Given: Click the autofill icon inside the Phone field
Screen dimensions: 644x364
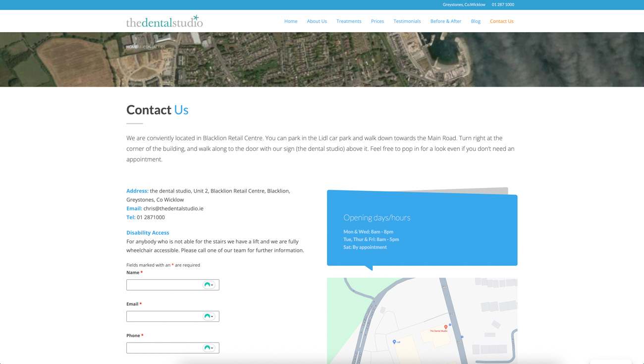Looking at the screenshot, I should point(207,348).
